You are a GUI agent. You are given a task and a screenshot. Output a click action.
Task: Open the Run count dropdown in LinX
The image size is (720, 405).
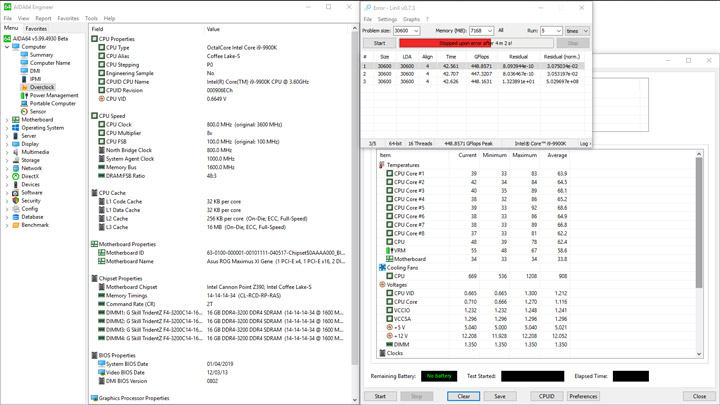(x=558, y=31)
